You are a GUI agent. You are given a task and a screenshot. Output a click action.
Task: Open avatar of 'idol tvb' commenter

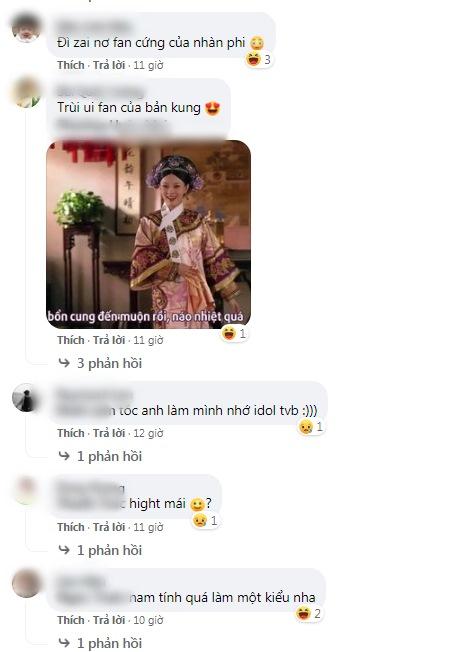pyautogui.click(x=26, y=398)
